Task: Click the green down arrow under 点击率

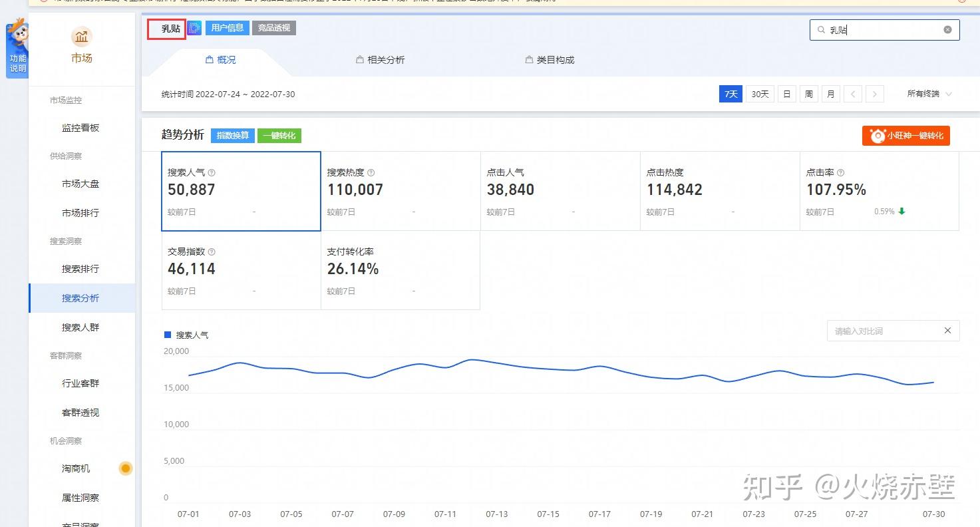Action: tap(901, 212)
